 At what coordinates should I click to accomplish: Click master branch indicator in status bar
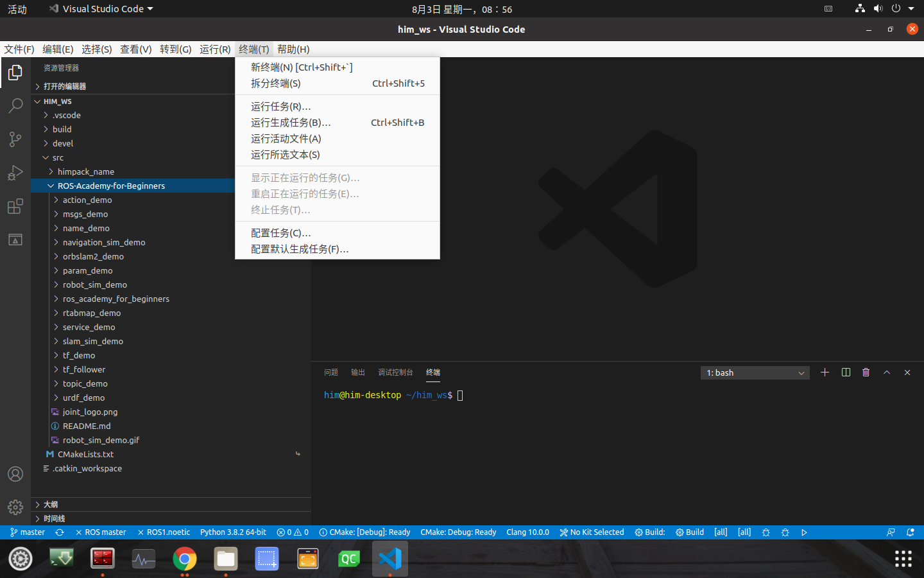[x=28, y=532]
